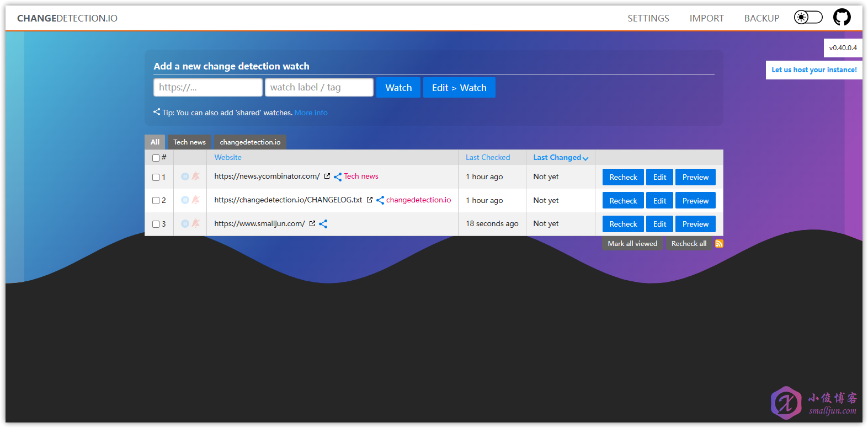Open SETTINGS menu

[648, 18]
